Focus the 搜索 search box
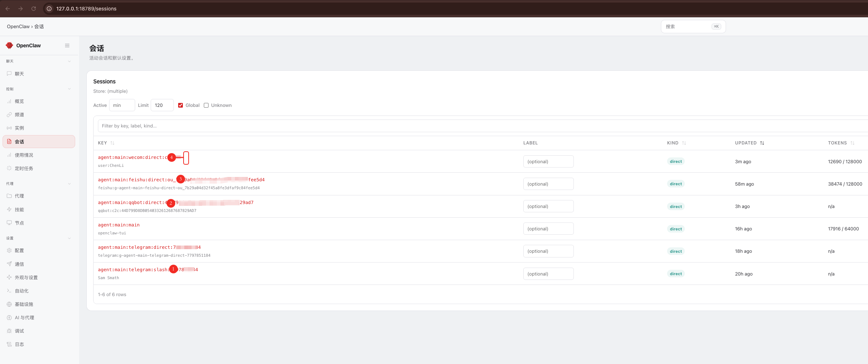The image size is (868, 364). coord(687,27)
